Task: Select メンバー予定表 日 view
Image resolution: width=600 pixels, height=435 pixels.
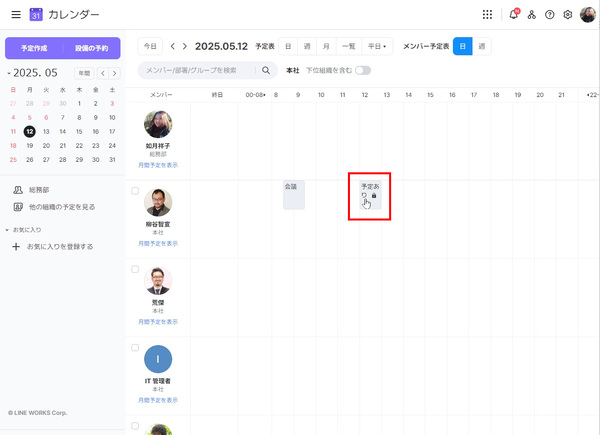Action: tap(463, 46)
